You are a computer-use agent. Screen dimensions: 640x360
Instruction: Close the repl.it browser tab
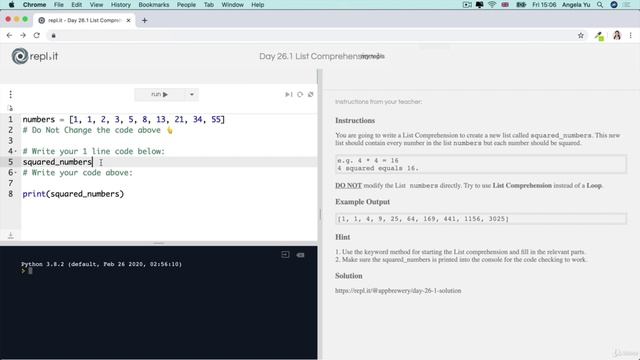129,20
